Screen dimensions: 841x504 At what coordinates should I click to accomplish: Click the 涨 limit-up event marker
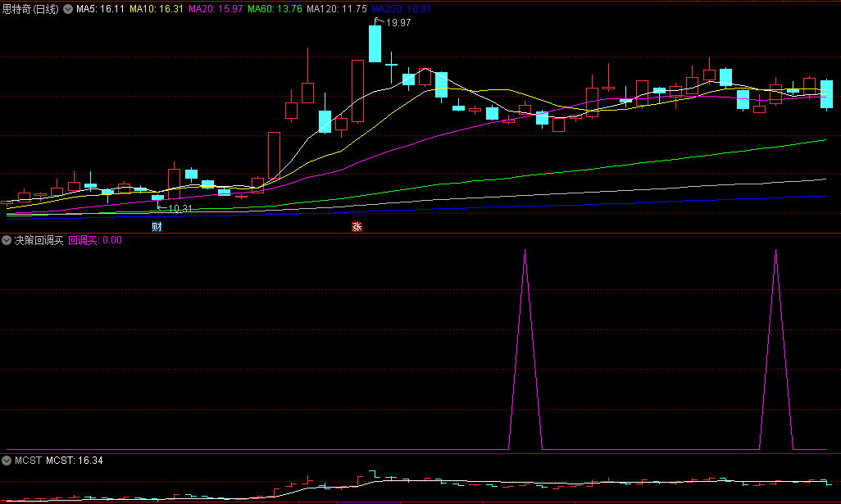pyautogui.click(x=357, y=227)
